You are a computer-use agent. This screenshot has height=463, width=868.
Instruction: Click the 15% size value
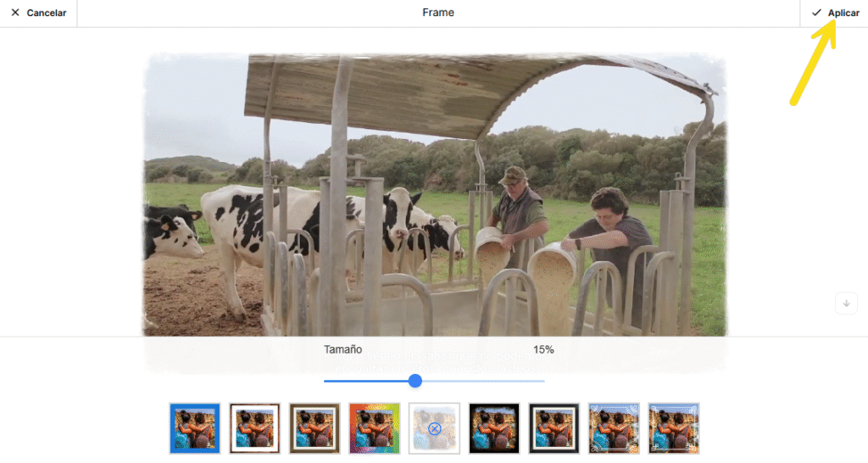[543, 349]
